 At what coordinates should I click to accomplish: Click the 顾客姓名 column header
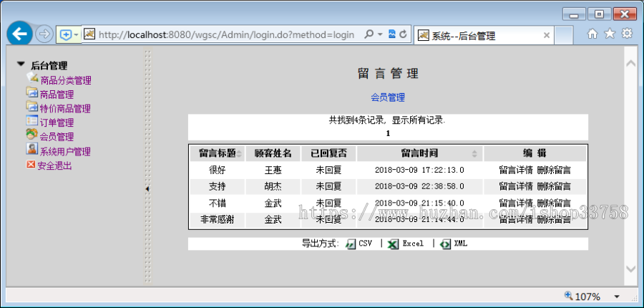pyautogui.click(x=273, y=153)
